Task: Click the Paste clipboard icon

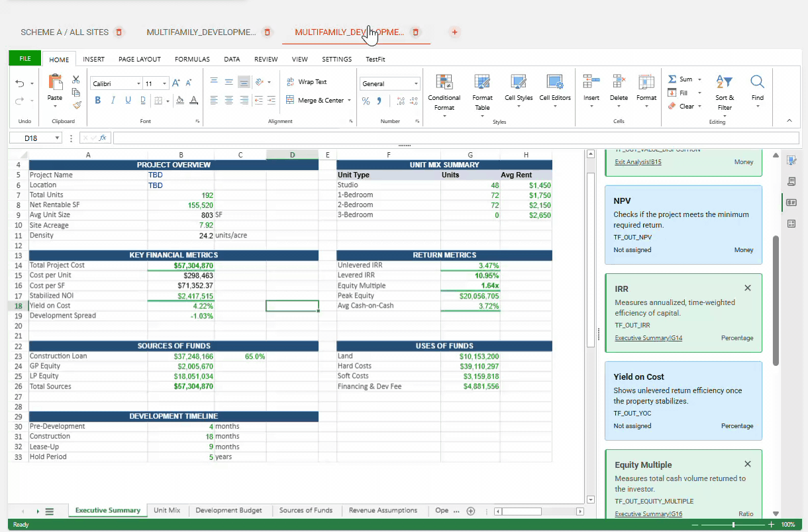Action: (55, 82)
